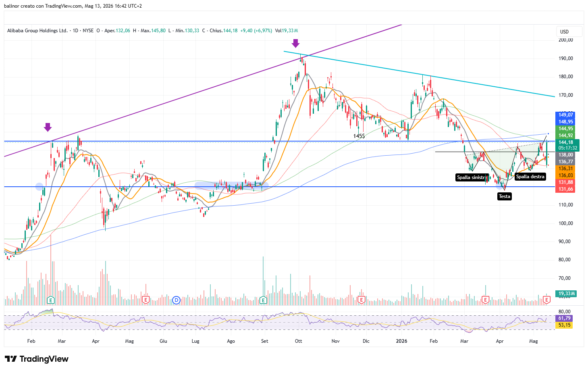This screenshot has height=371, width=588.
Task: Click the 110,00 price axis label
Action: pyautogui.click(x=565, y=205)
